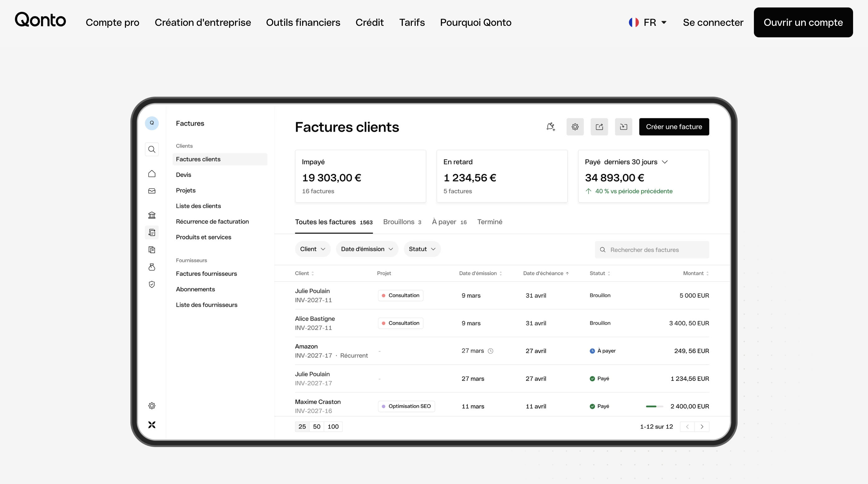Open Factures fournisseurs in sidebar

pos(206,274)
